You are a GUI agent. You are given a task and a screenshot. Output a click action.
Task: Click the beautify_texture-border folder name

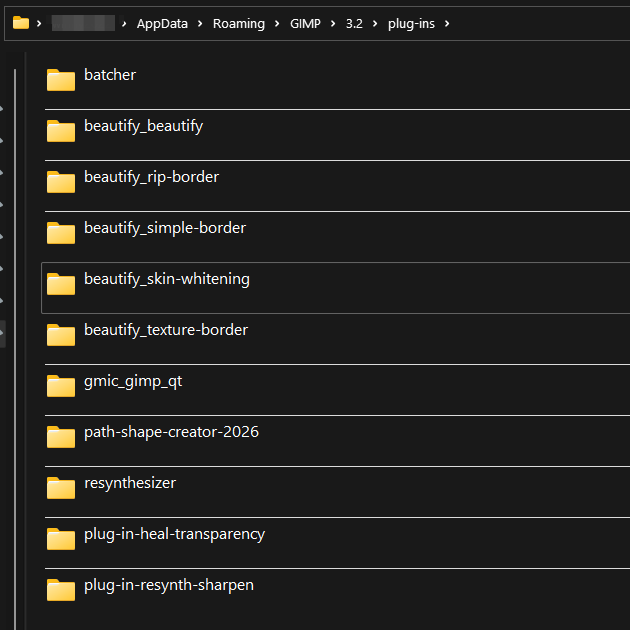point(166,330)
